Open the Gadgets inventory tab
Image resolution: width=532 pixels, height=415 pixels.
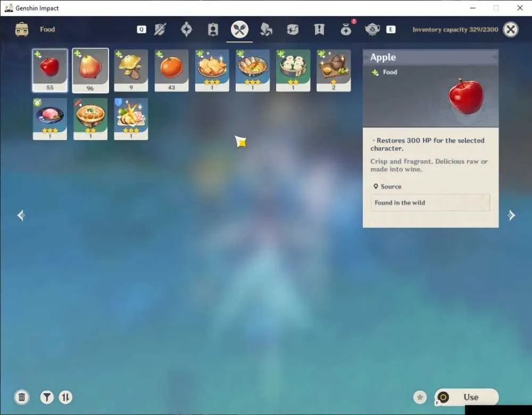pos(293,29)
